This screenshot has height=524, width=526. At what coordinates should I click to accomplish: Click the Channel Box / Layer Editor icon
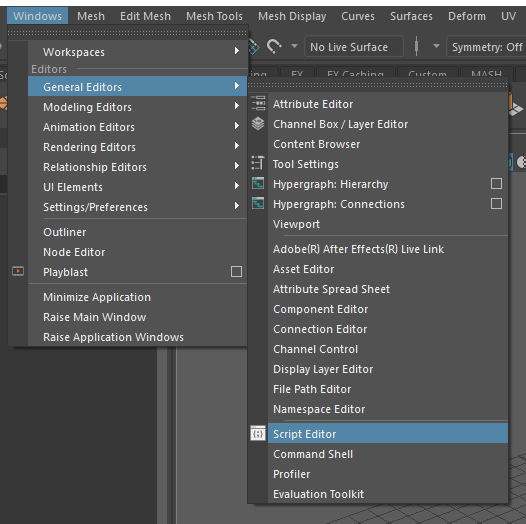(258, 123)
